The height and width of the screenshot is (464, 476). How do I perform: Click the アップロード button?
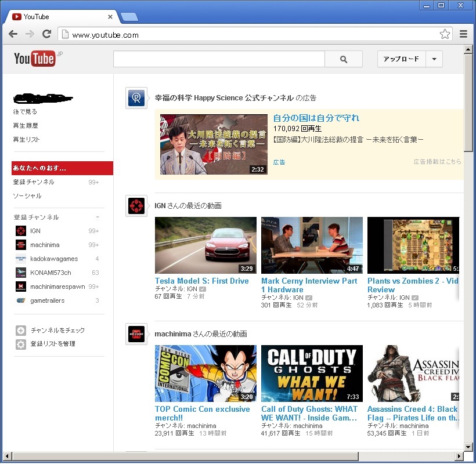click(x=401, y=59)
